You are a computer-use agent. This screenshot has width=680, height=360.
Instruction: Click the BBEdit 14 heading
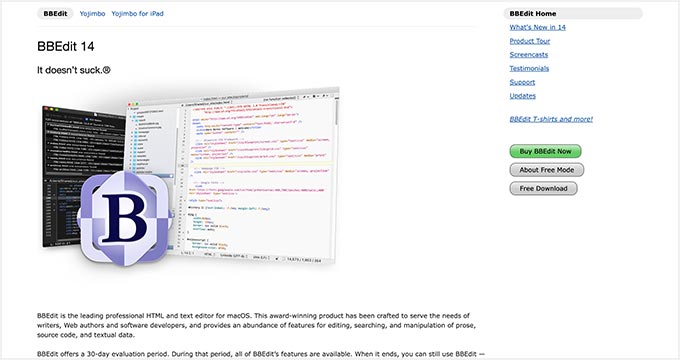[x=65, y=46]
